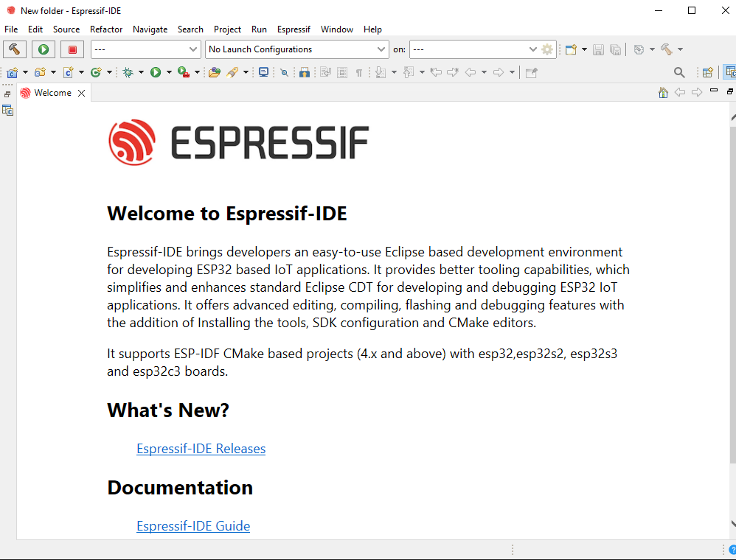Open the Espressif-IDE Guide link
This screenshot has width=736, height=560.
tap(193, 526)
